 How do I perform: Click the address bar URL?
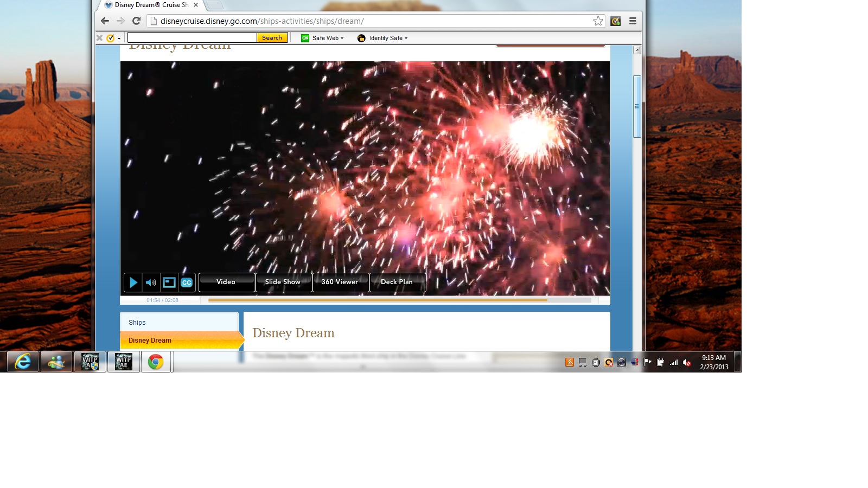tap(262, 21)
